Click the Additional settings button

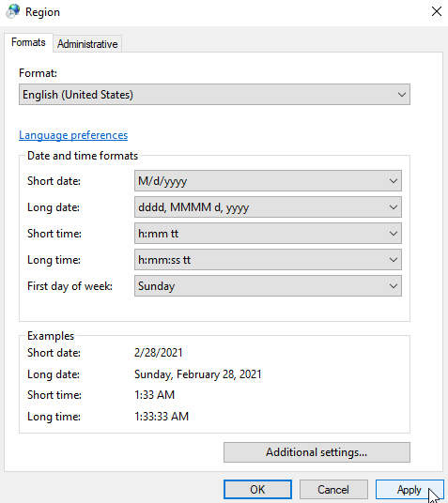click(x=317, y=452)
